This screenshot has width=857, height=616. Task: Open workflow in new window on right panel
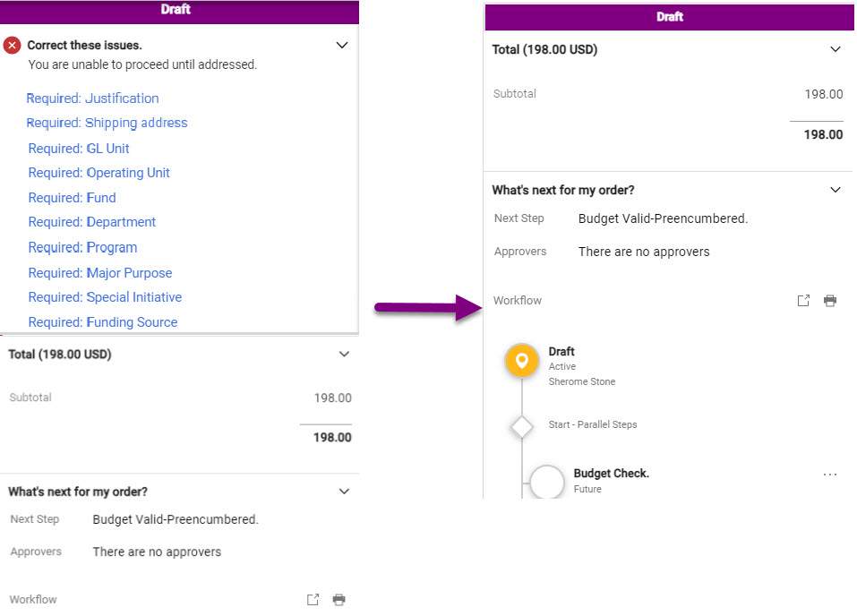tap(803, 301)
